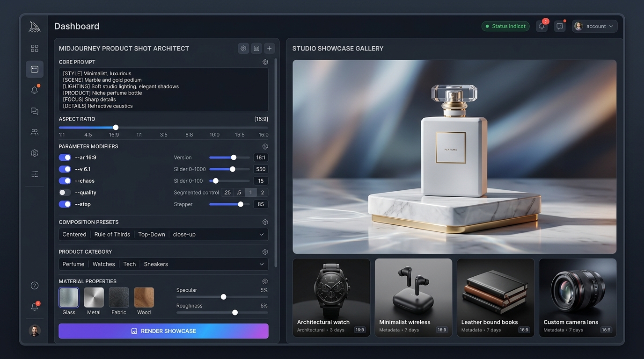This screenshot has height=359, width=644.
Task: Click the Render Showcase button
Action: coord(163,331)
